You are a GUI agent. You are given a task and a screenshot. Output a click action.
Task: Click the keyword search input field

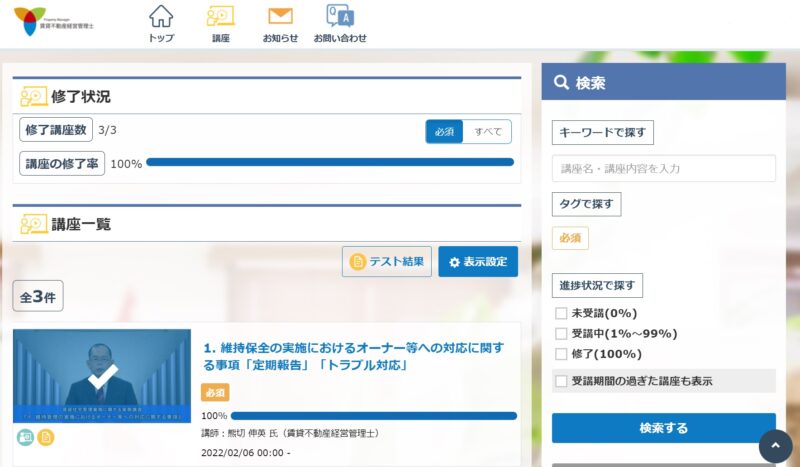point(663,168)
